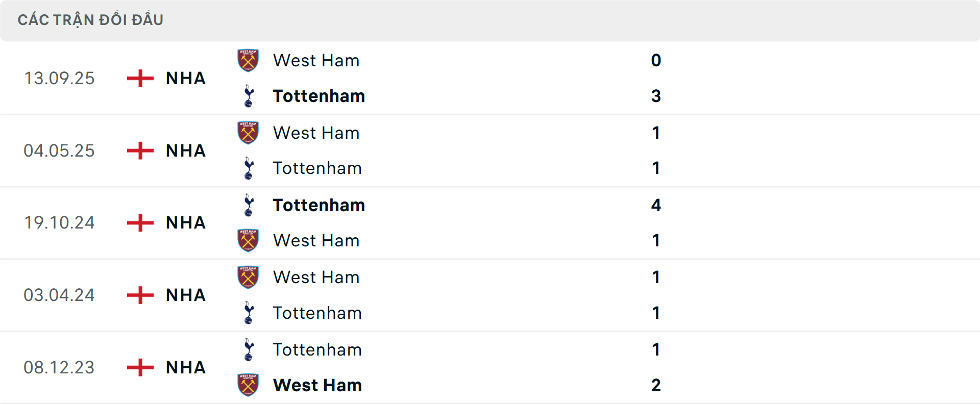Click the score 2 for West Ham on 08.12.23
Viewport: 980px width, 404px height.
656,385
